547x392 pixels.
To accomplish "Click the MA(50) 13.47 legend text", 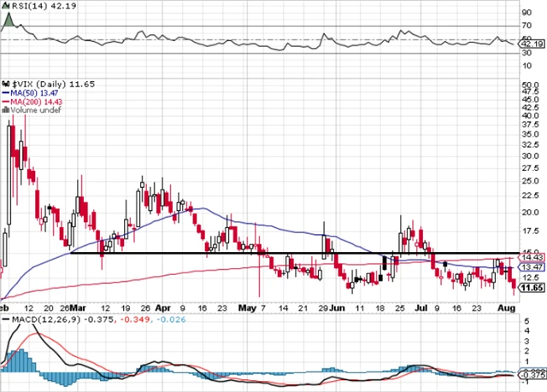I will pyautogui.click(x=38, y=92).
